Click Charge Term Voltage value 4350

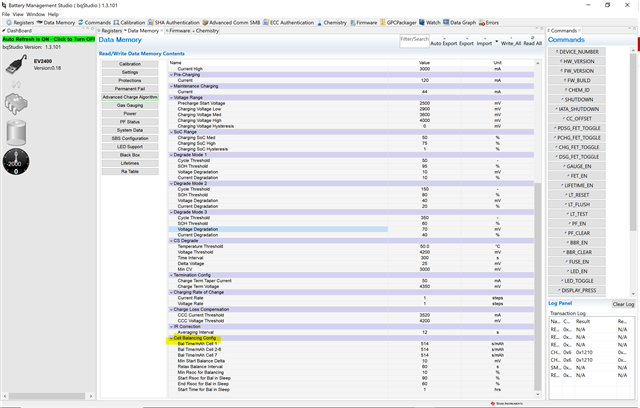(x=424, y=286)
